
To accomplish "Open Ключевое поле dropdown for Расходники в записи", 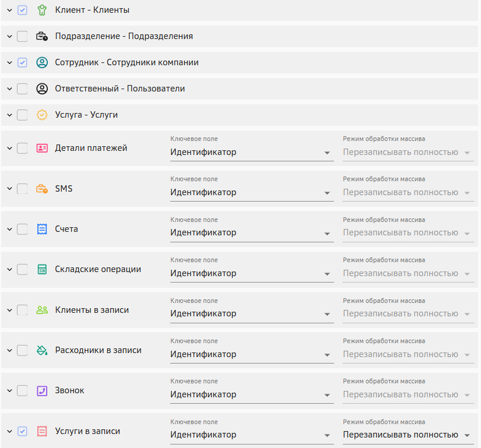I will pos(252,354).
